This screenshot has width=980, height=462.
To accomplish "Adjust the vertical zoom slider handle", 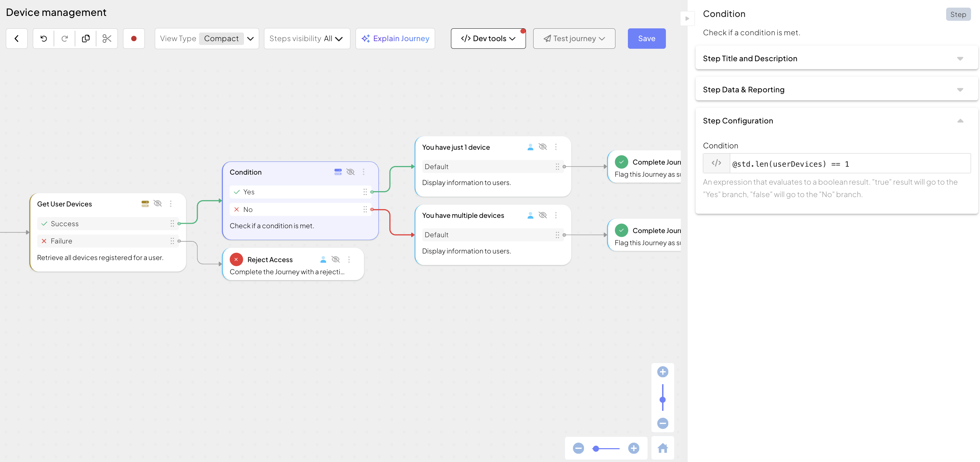I will tap(663, 400).
